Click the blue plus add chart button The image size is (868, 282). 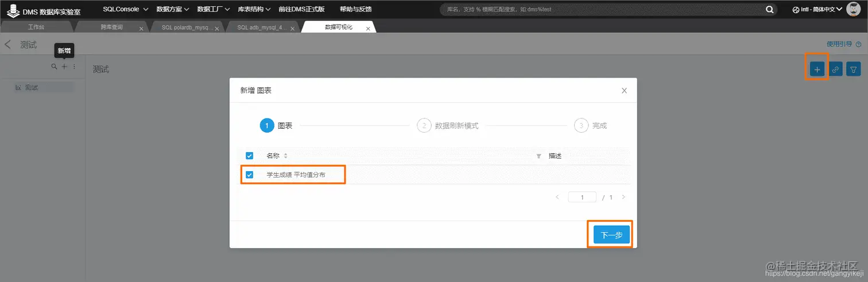pos(817,69)
